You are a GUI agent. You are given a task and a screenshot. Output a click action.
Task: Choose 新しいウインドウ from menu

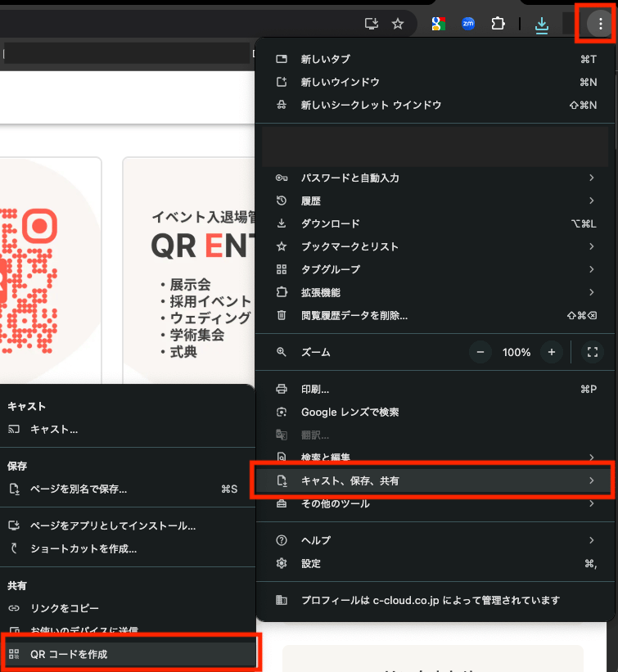(x=435, y=82)
